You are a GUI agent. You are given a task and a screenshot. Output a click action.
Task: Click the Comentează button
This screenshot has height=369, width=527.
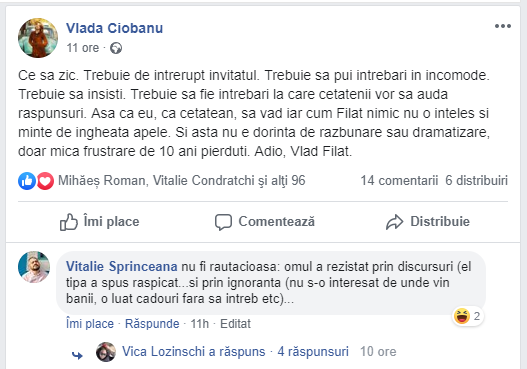pos(265,222)
